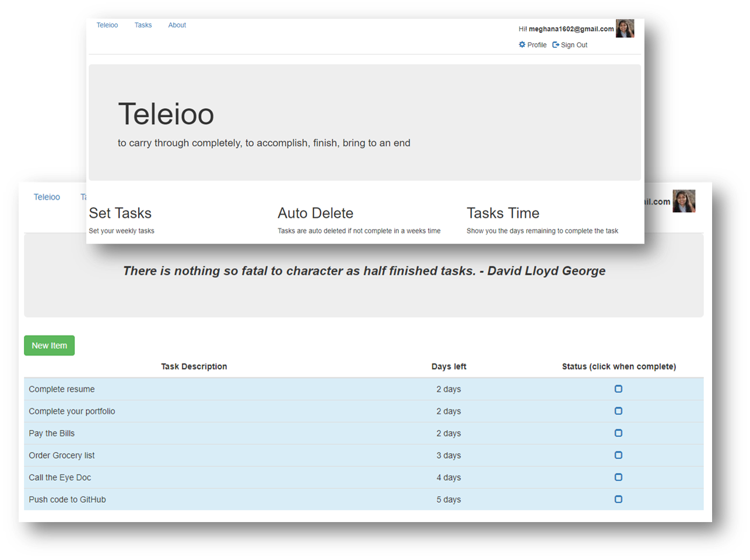Mark Pay the Bills complete
The width and height of the screenshot is (750, 560).
click(618, 433)
